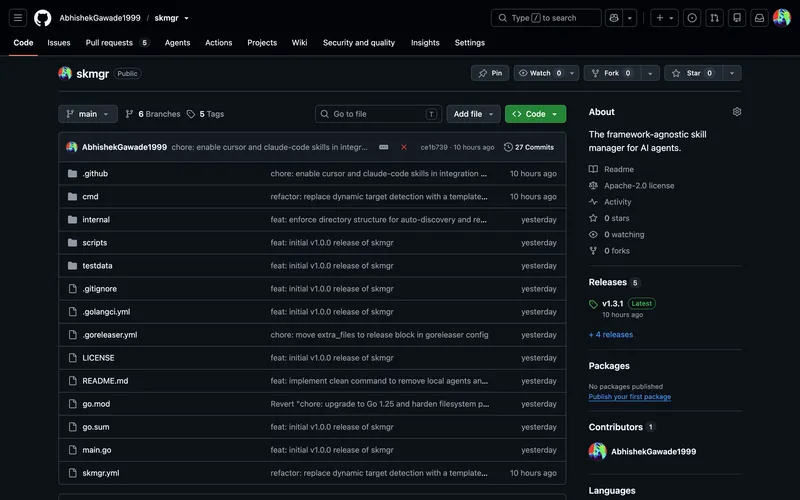Focus the global search box
The image size is (800, 500).
coord(546,18)
